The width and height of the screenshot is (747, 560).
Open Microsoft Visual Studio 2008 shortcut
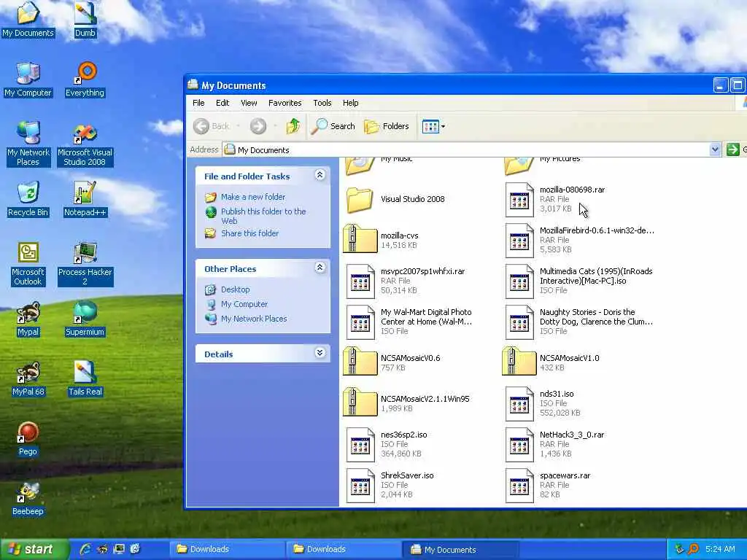(85, 145)
